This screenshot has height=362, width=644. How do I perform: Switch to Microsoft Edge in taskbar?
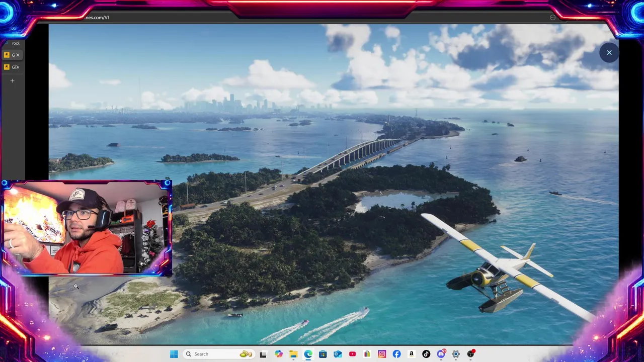pos(308,354)
